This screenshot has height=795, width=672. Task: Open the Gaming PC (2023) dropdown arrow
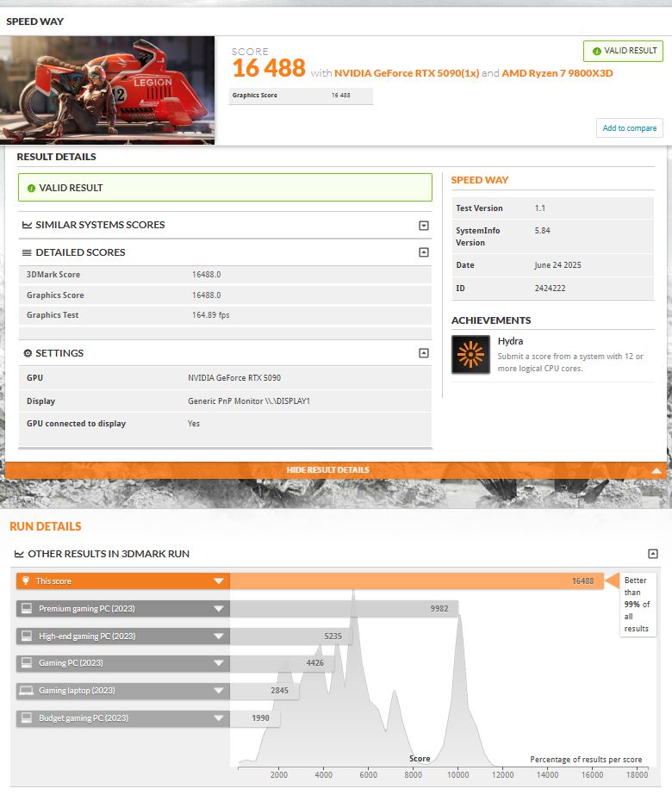pos(219,662)
